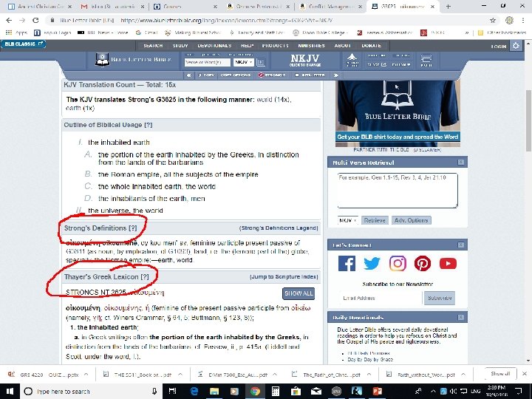This screenshot has height=399, width=532.
Task: Click the Verse or Word search field
Action: (208, 62)
